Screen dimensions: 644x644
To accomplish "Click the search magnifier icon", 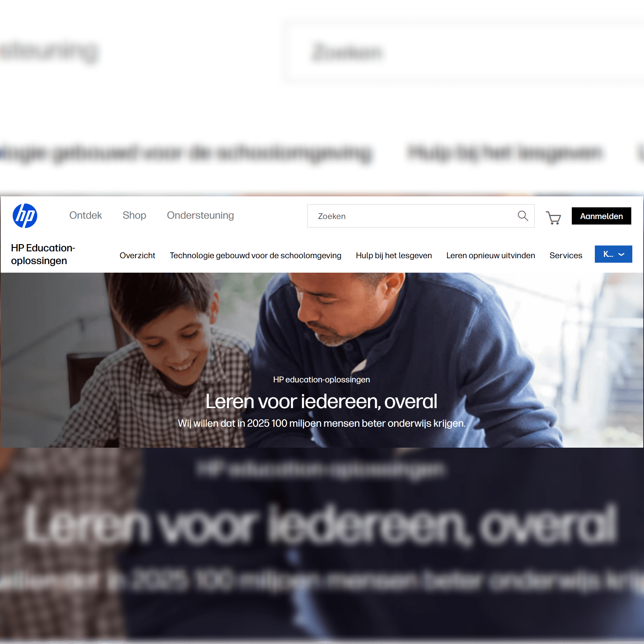I will pyautogui.click(x=523, y=216).
